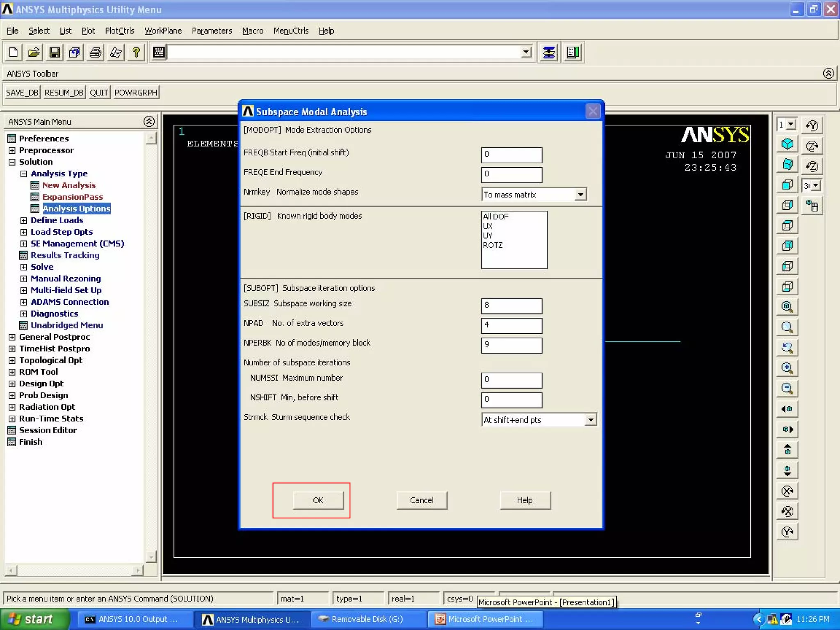Click the Zoom Out minus magnifier
The width and height of the screenshot is (840, 630).
(x=787, y=388)
